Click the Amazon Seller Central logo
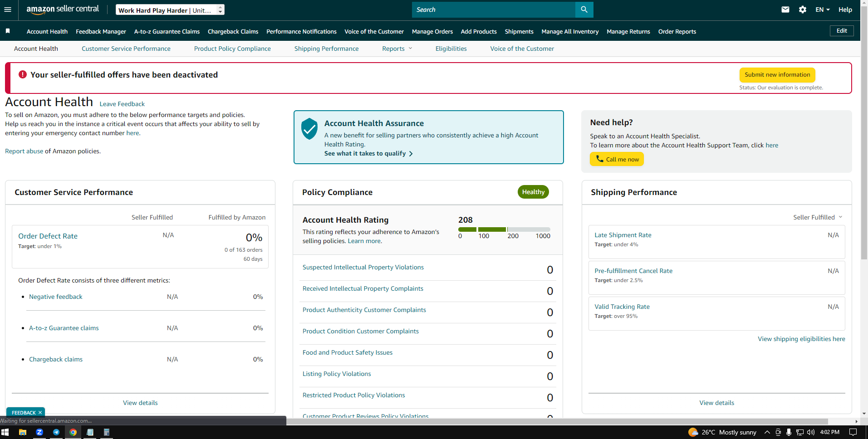Image resolution: width=868 pixels, height=439 pixels. (63, 10)
